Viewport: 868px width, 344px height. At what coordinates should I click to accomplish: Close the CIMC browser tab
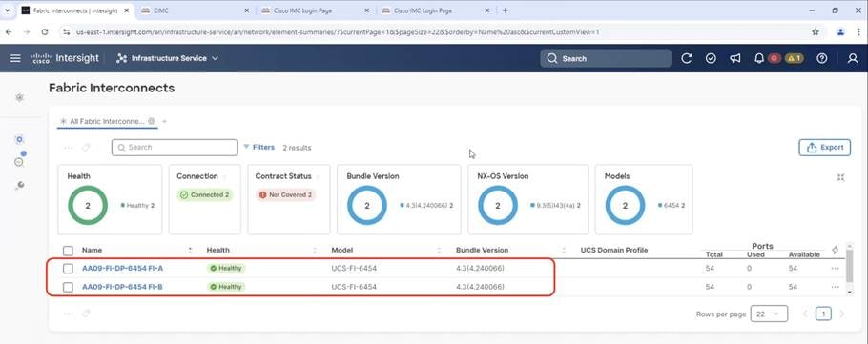[246, 10]
